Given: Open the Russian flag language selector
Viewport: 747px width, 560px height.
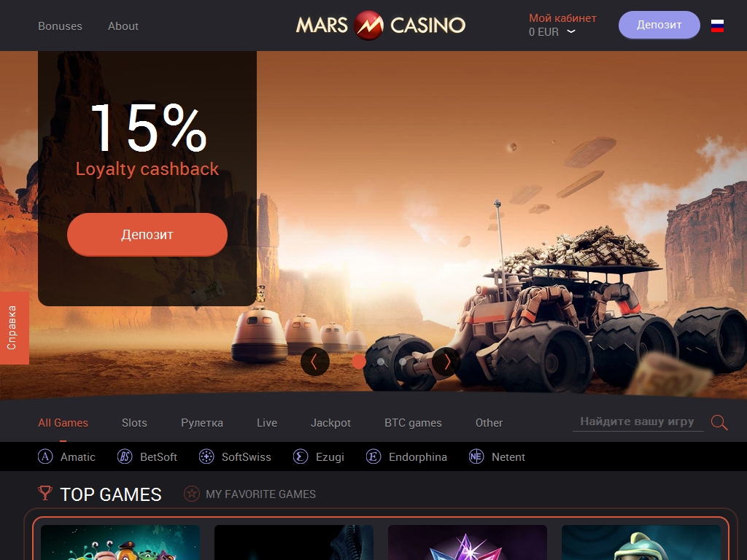Looking at the screenshot, I should [x=717, y=26].
